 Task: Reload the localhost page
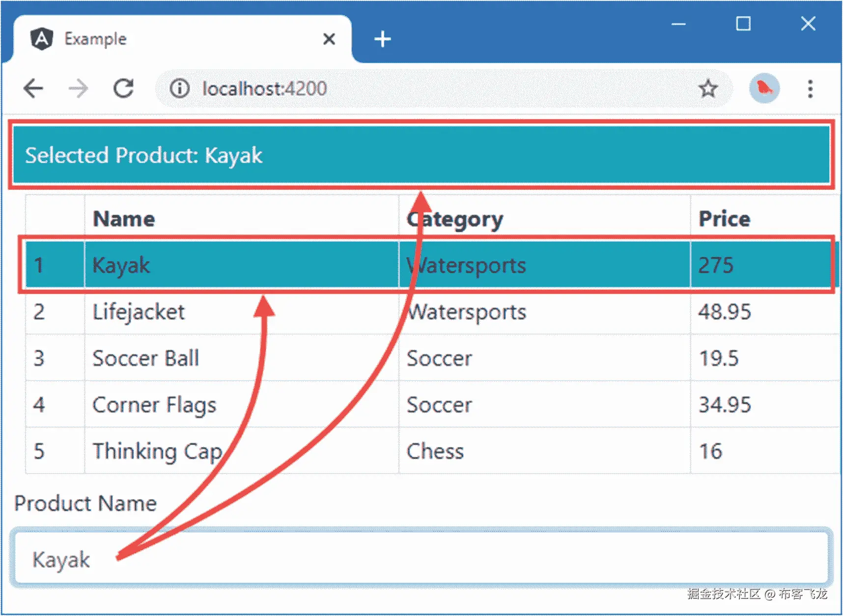tap(123, 89)
